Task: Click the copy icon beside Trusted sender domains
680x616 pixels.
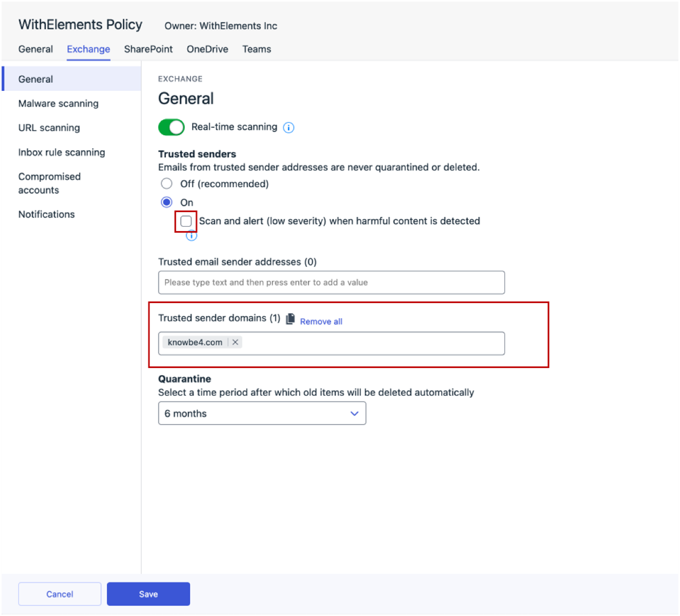Action: point(291,319)
